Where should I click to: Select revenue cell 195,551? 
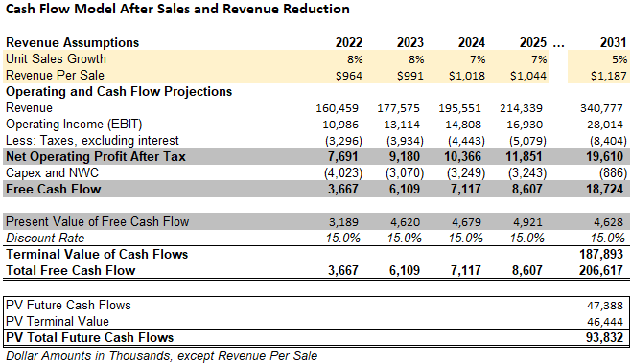pos(459,108)
